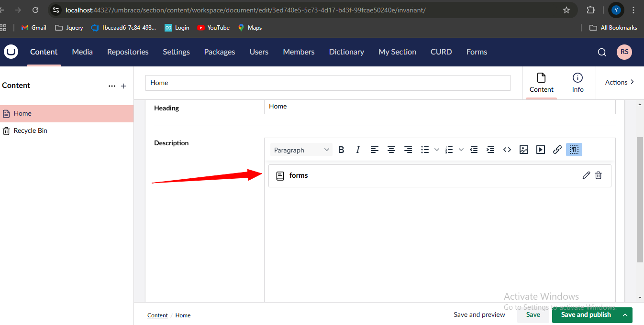The height and width of the screenshot is (325, 644).
Task: Decrease indent in the editor
Action: pos(474,150)
